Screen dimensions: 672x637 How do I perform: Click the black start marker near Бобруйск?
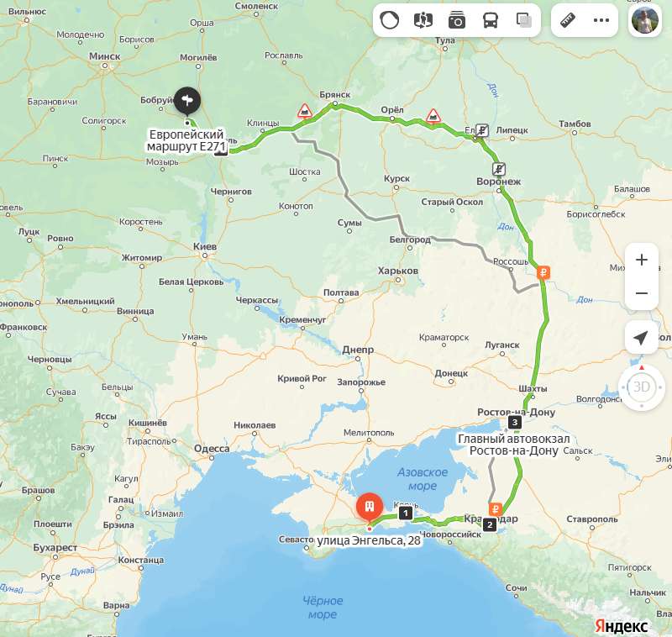(x=187, y=101)
